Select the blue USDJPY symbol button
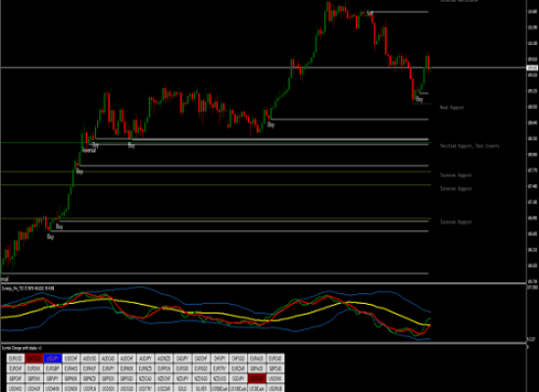This screenshot has width=539, height=392. pyautogui.click(x=53, y=359)
